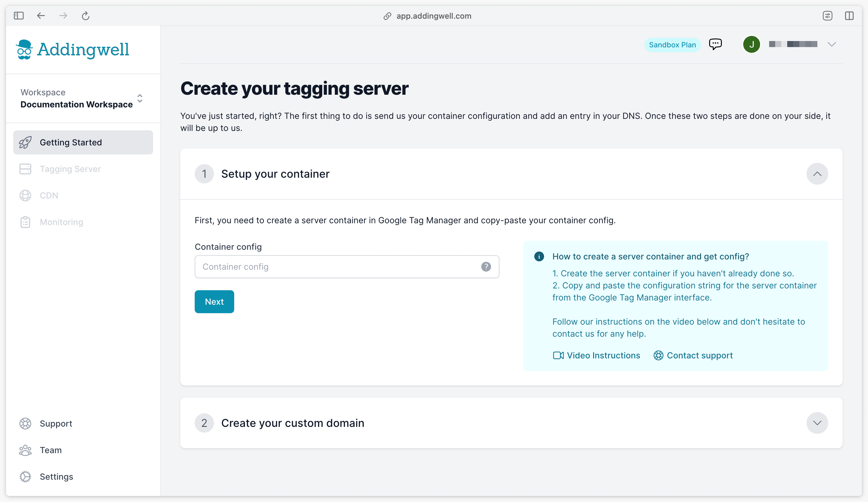Click the container config help icon
The width and height of the screenshot is (868, 502).
click(486, 267)
